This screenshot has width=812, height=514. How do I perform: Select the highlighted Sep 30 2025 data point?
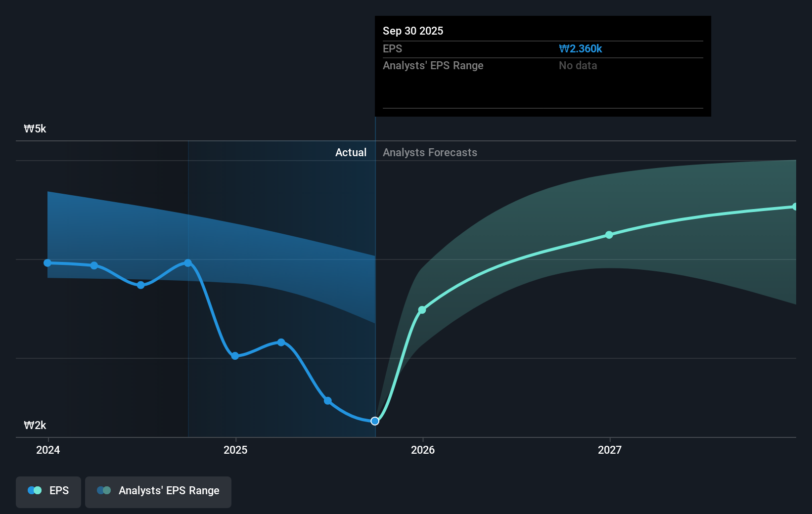pyautogui.click(x=374, y=421)
